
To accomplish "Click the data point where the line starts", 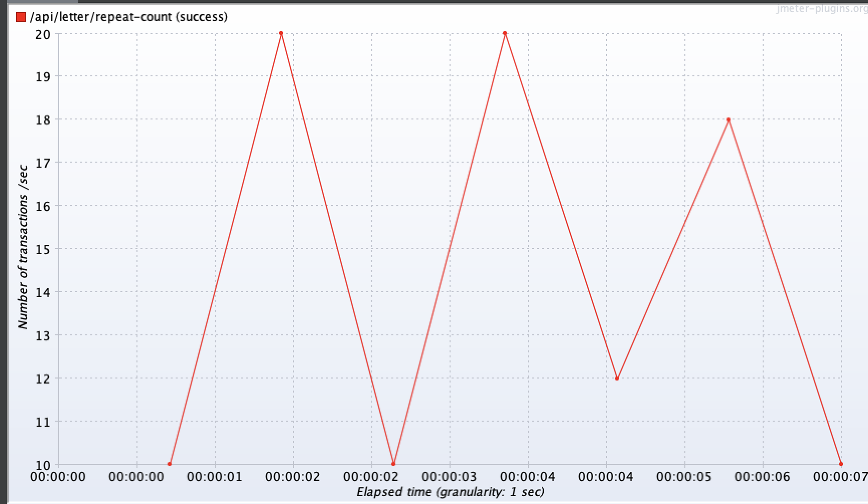I will click(170, 464).
